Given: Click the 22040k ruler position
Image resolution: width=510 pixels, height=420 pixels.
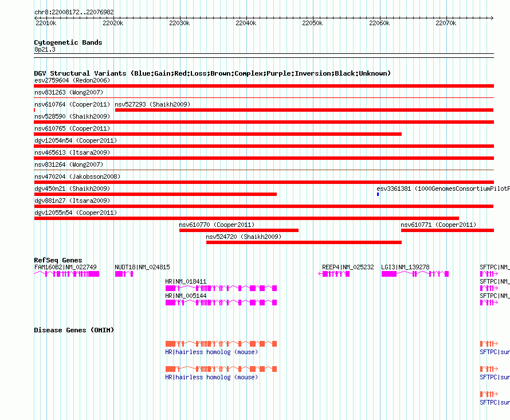Looking at the screenshot, I should [x=246, y=23].
